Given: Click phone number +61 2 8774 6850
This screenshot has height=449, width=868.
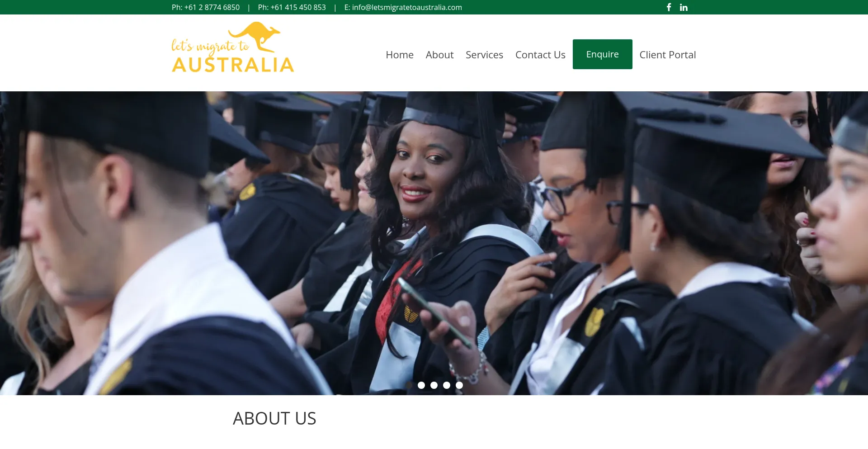Looking at the screenshot, I should tap(212, 7).
